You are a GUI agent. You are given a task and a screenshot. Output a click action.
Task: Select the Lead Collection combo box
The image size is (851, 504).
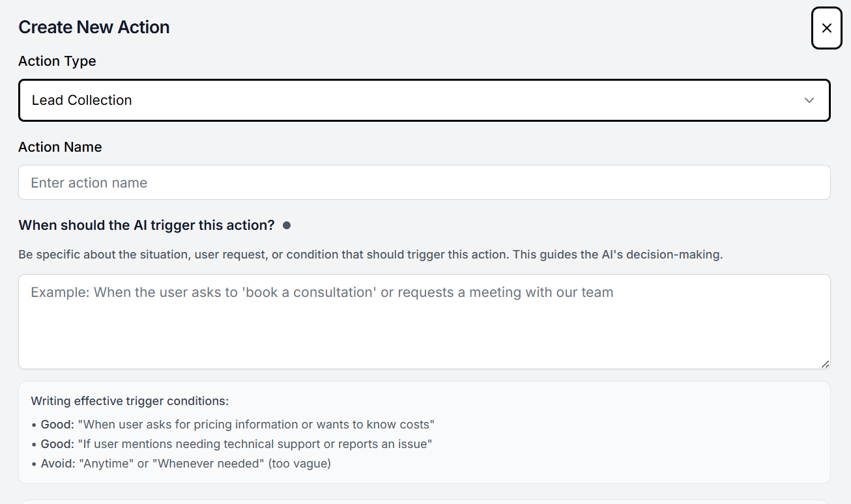click(x=424, y=100)
